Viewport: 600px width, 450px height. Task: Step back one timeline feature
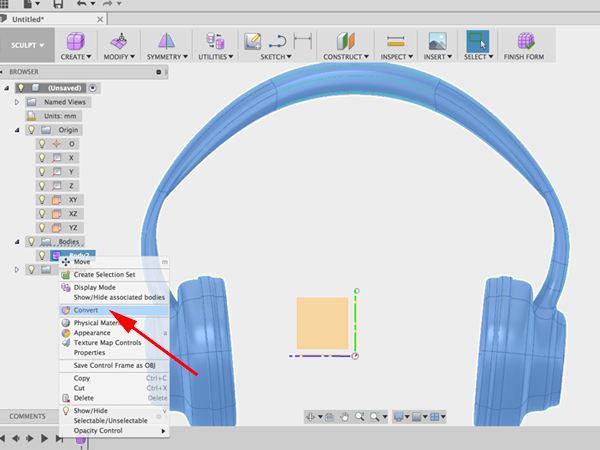pos(16,439)
